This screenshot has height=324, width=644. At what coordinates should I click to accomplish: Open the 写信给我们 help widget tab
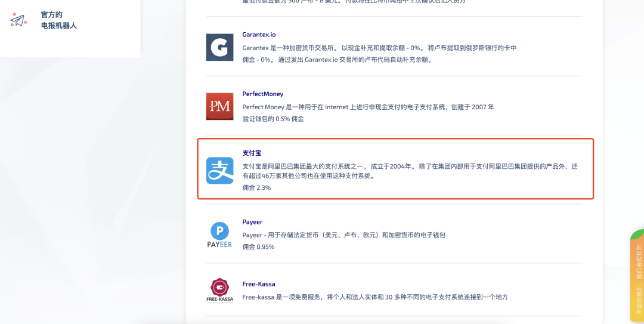[x=637, y=276]
